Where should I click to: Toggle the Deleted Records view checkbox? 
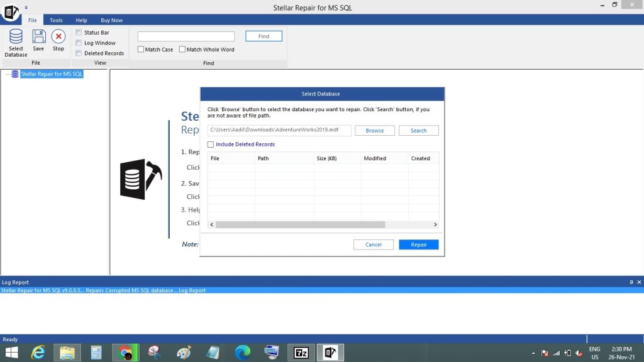tap(79, 53)
